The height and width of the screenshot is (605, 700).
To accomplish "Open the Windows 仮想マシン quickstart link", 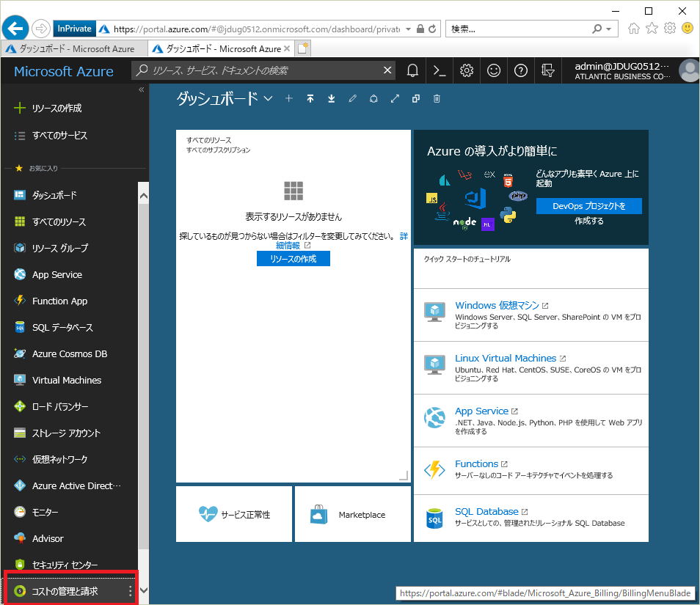I will 497,305.
